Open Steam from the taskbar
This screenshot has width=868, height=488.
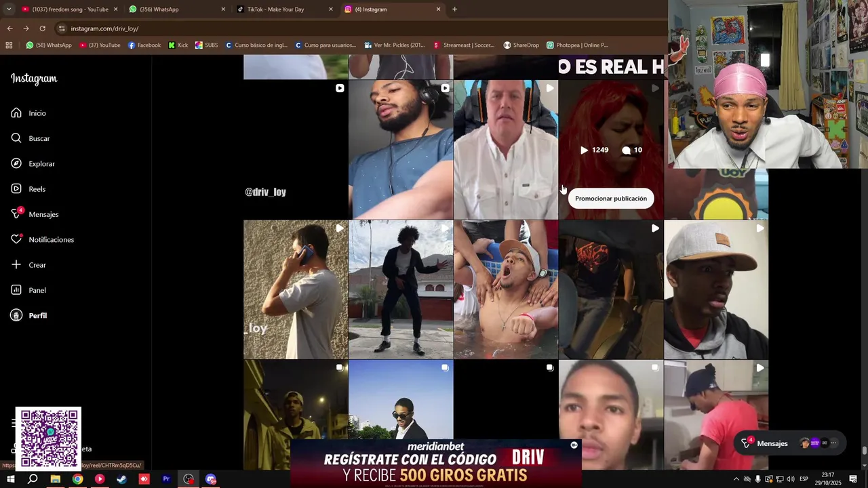coord(122,479)
